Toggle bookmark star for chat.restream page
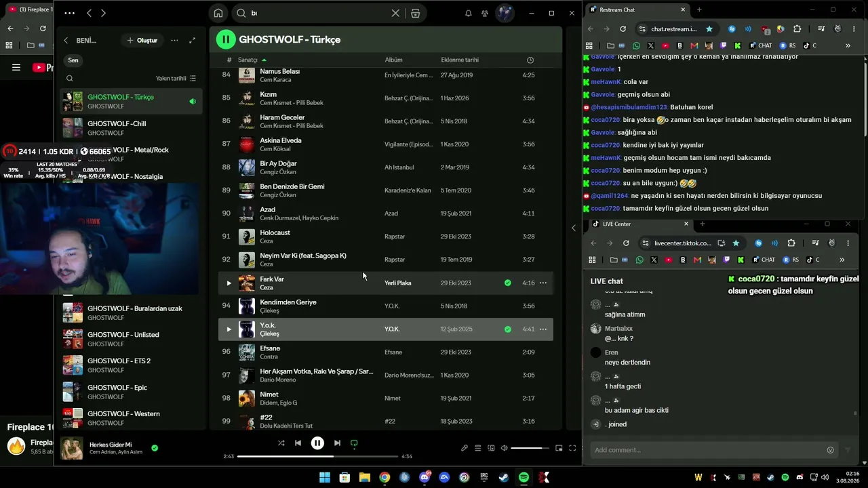Screen dimensions: 868x488 tap(709, 29)
